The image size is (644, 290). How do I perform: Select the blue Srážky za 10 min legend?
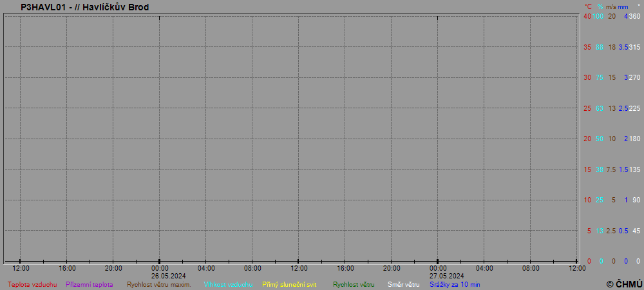pyautogui.click(x=455, y=284)
